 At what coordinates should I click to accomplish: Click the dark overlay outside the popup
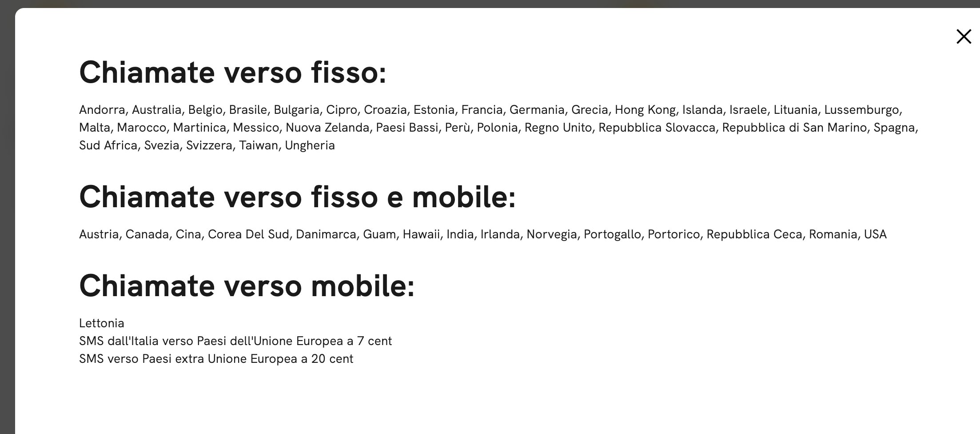[x=7, y=222]
